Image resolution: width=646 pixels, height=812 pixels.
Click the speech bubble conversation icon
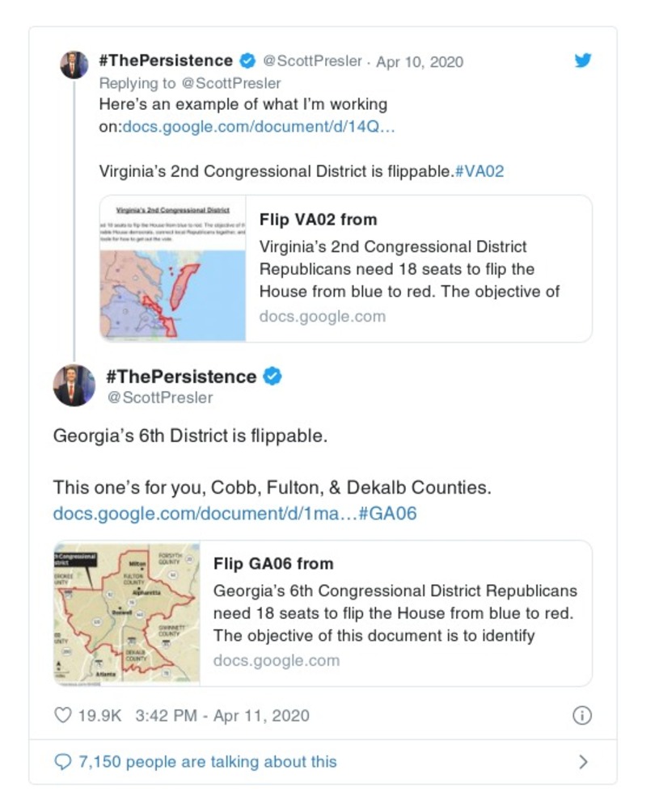pos(63,762)
